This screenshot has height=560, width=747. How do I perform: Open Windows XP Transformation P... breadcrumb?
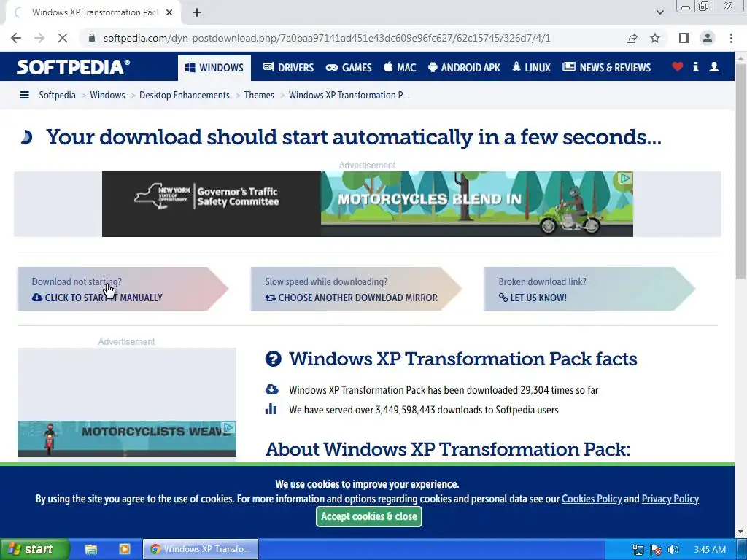(x=349, y=96)
